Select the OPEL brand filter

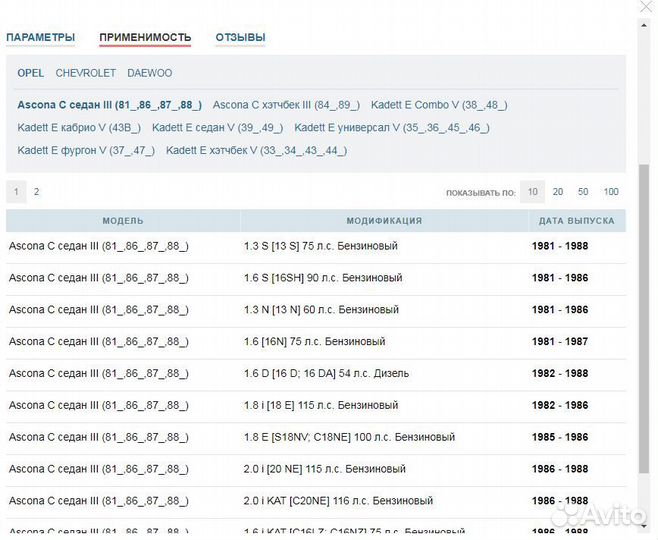[x=30, y=73]
